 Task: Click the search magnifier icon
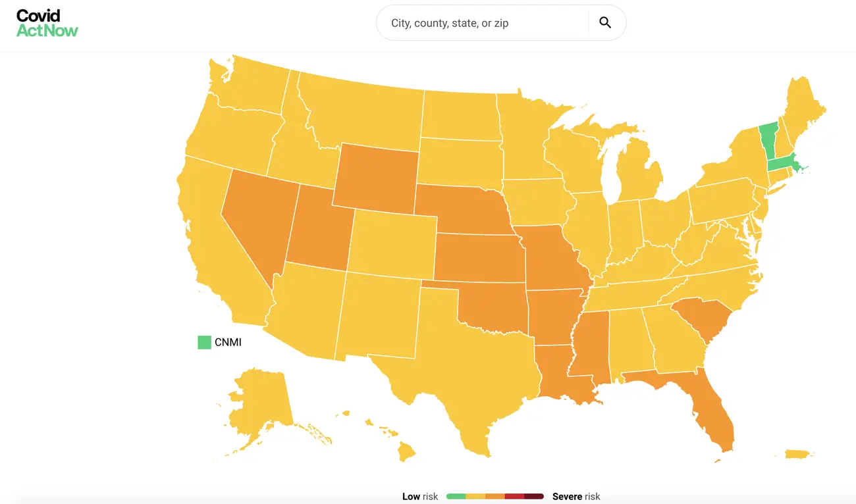[605, 23]
